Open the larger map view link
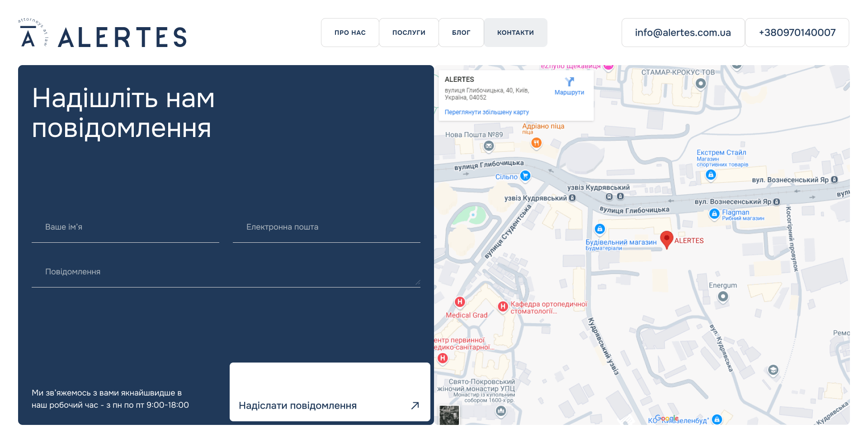Viewport: 868px width, 443px height. pos(486,112)
